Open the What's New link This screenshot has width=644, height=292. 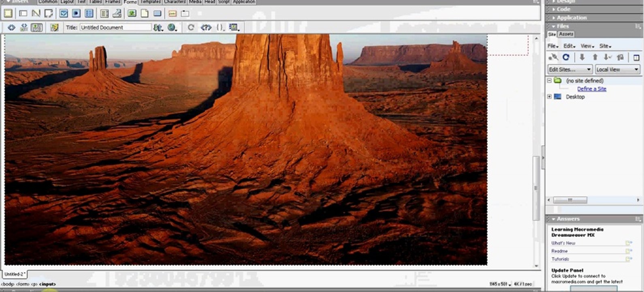pos(563,243)
